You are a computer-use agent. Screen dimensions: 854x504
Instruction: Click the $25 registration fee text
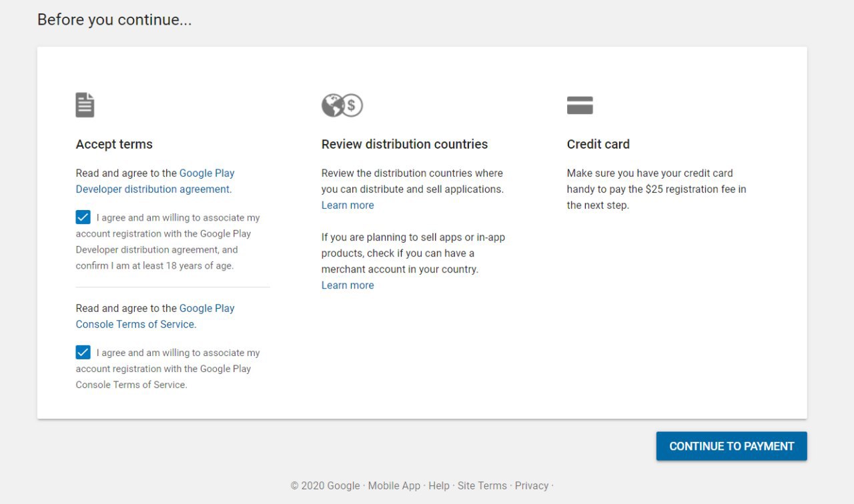coord(689,189)
